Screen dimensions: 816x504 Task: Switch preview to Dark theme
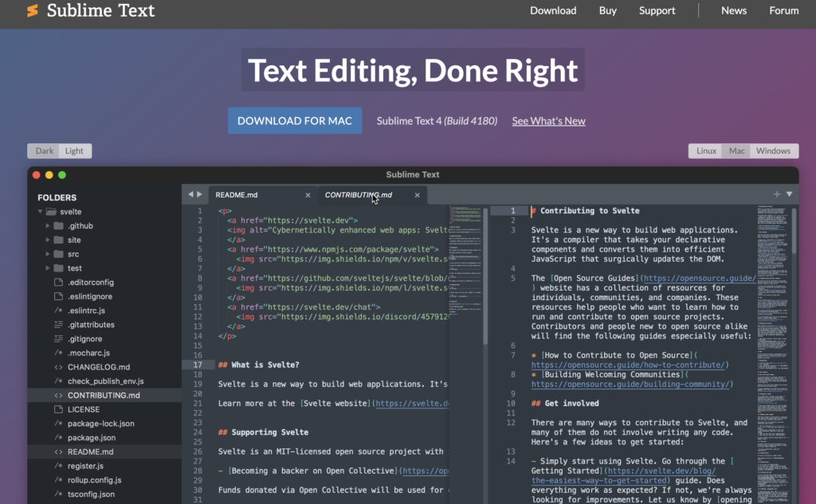click(45, 151)
